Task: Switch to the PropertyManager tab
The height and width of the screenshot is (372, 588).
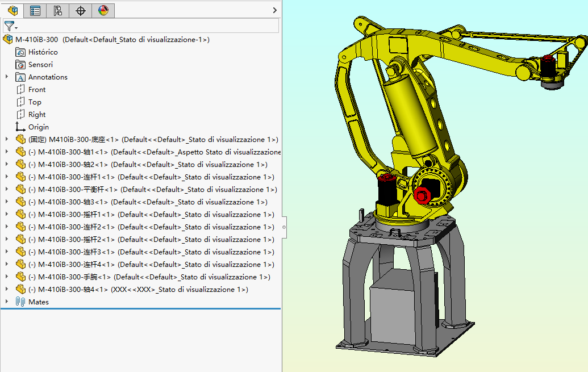Action: [35, 10]
